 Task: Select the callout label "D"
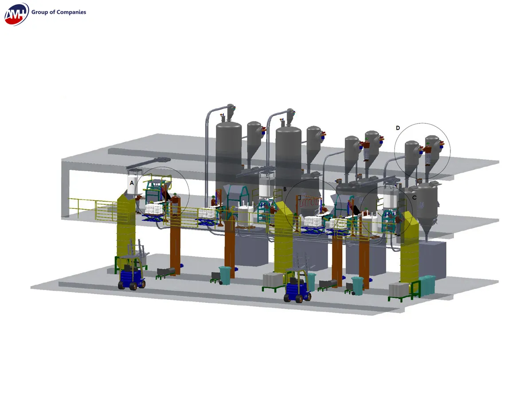pyautogui.click(x=398, y=128)
